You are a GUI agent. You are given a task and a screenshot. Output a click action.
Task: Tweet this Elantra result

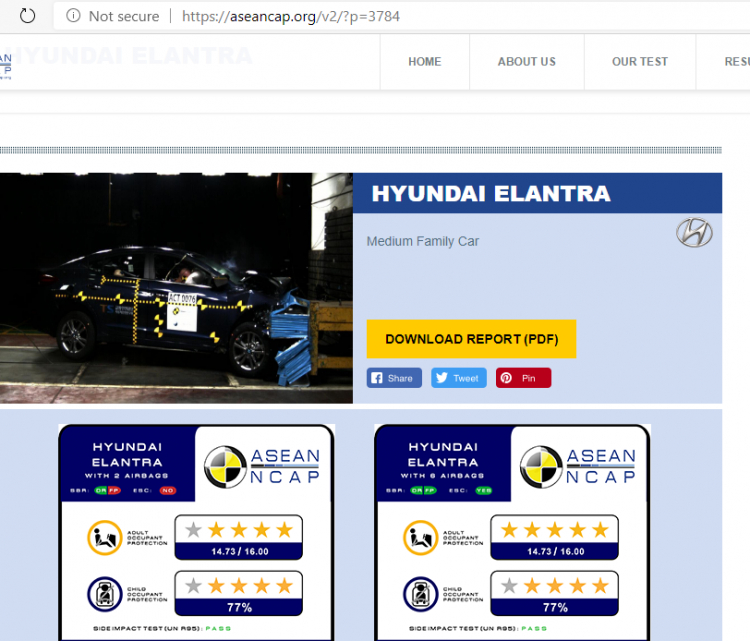tap(459, 378)
